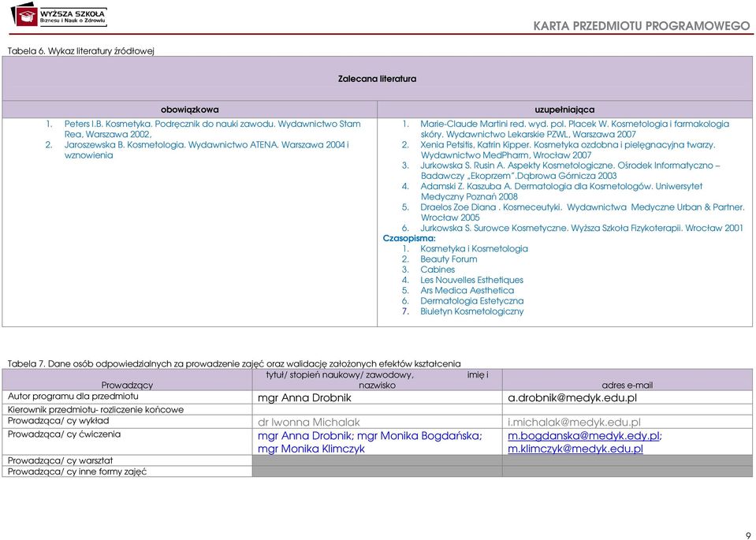Click 'Prowadząca/ cy inne formy zajęć' label
Viewport: 756px width, 540px height.
76,471
